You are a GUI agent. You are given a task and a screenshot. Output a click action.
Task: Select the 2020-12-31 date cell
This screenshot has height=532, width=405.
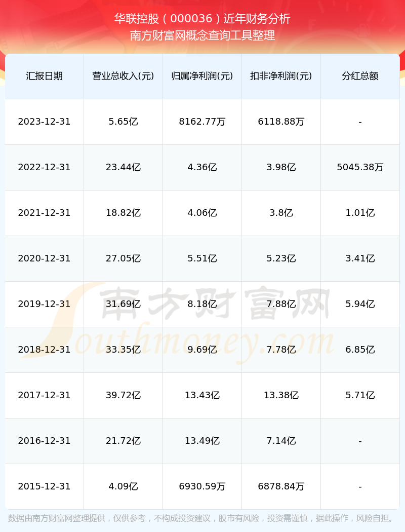click(45, 258)
